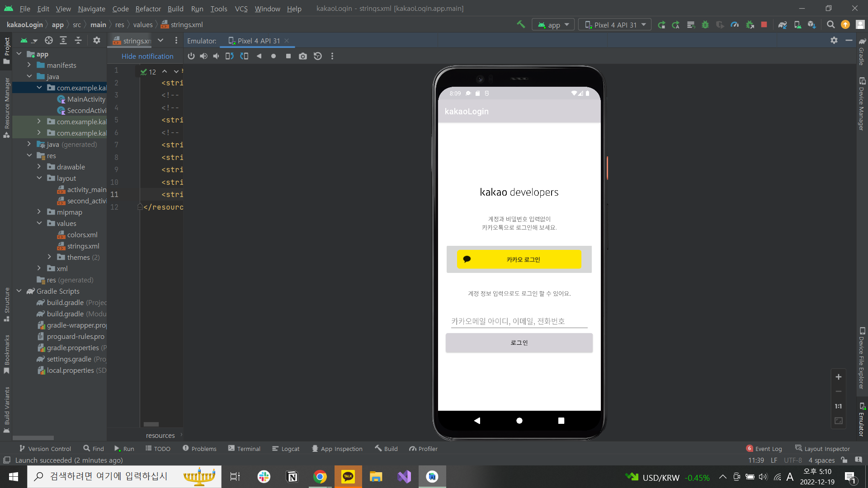Click the emulator toolbar Overview square
This screenshot has width=868, height=488.
click(x=288, y=56)
